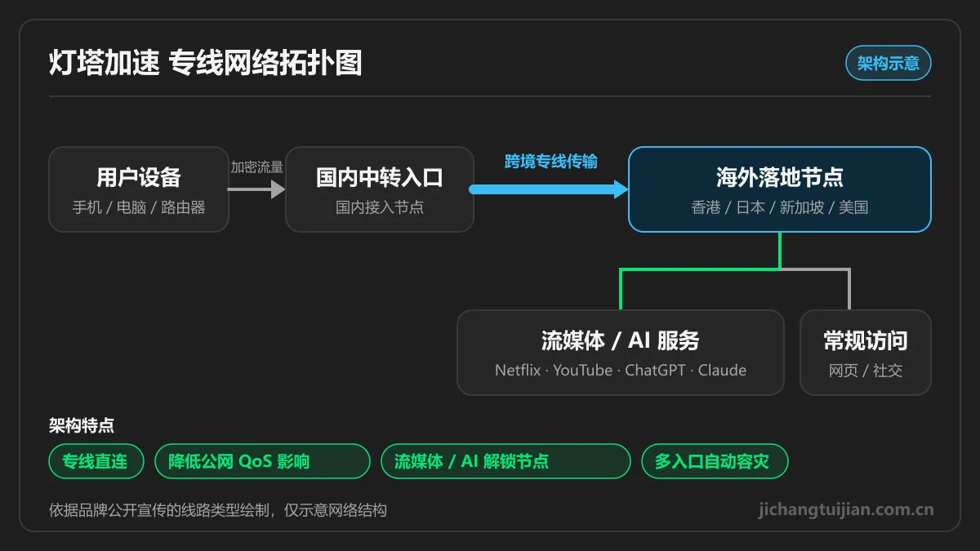Click the 降低公网 QoS 影响 tag
Viewport: 980px width, 551px height.
click(262, 461)
